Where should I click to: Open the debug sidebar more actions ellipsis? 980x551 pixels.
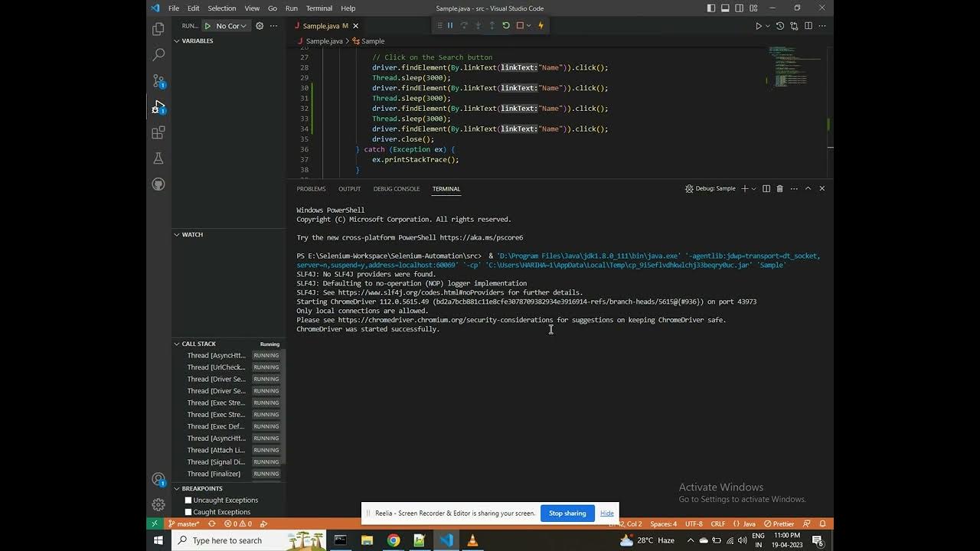(x=274, y=26)
